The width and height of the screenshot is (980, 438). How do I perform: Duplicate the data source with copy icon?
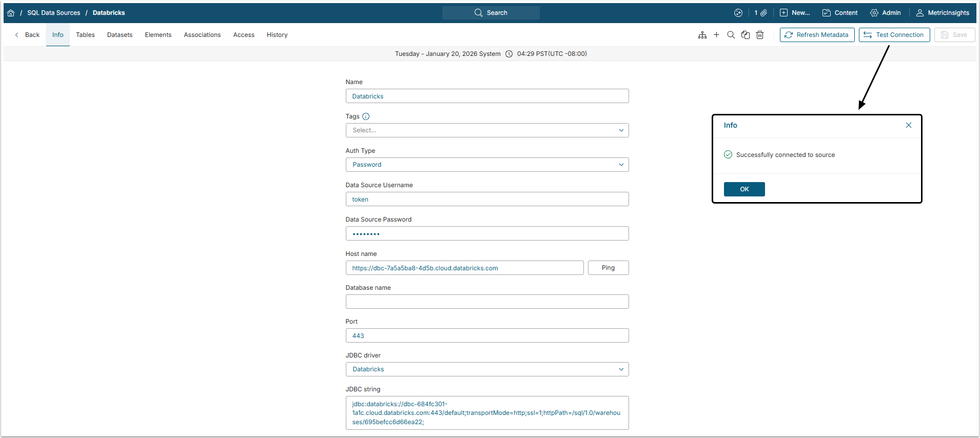[746, 35]
